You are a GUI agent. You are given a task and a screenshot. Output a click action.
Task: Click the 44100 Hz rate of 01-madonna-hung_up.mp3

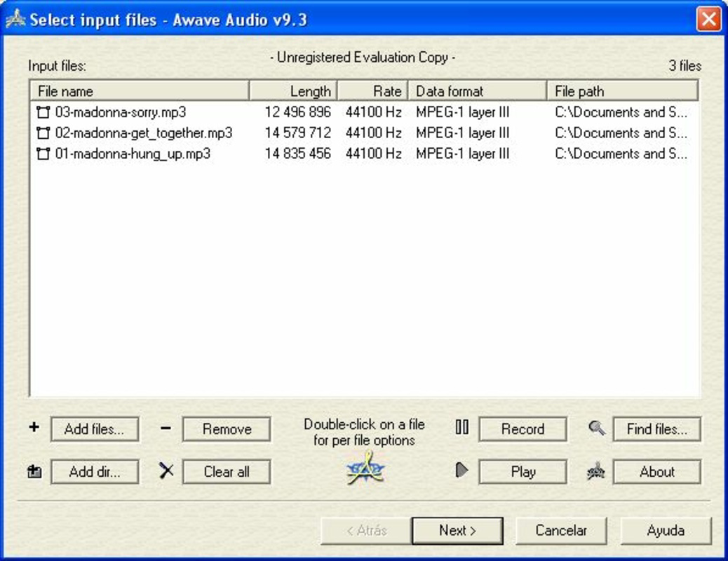(373, 154)
